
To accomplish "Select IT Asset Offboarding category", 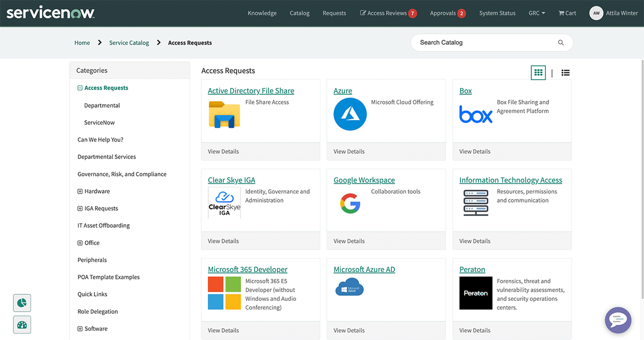I will coord(104,226).
